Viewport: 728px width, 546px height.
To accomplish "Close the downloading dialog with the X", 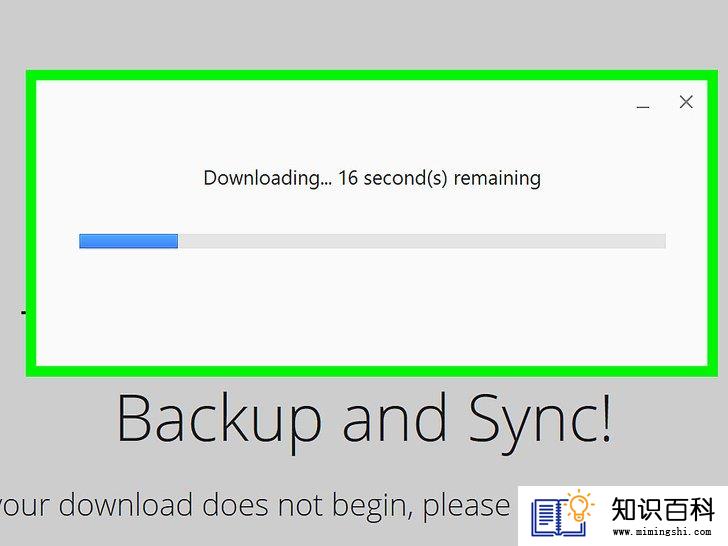I will click(686, 102).
